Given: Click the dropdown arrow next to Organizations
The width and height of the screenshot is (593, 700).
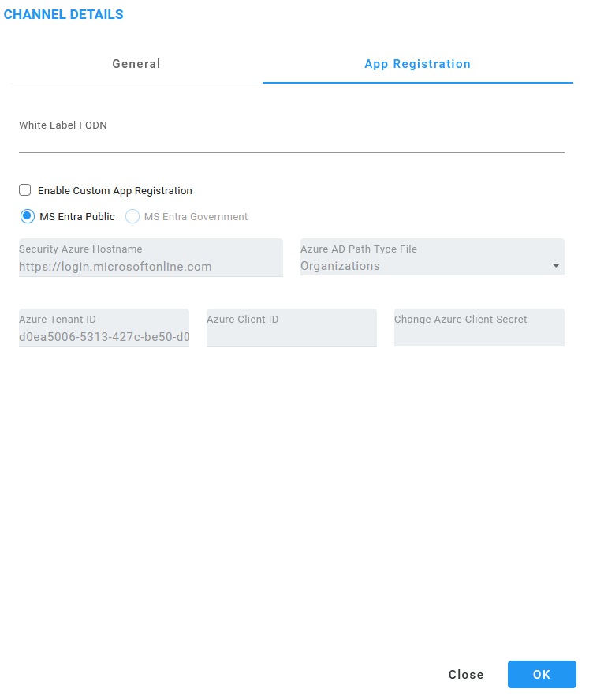Looking at the screenshot, I should (x=556, y=266).
